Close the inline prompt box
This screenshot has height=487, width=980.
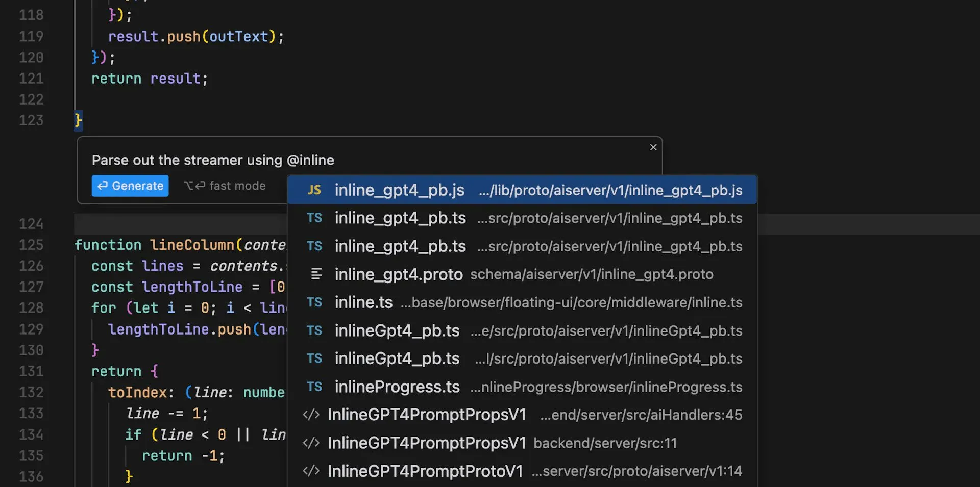653,147
